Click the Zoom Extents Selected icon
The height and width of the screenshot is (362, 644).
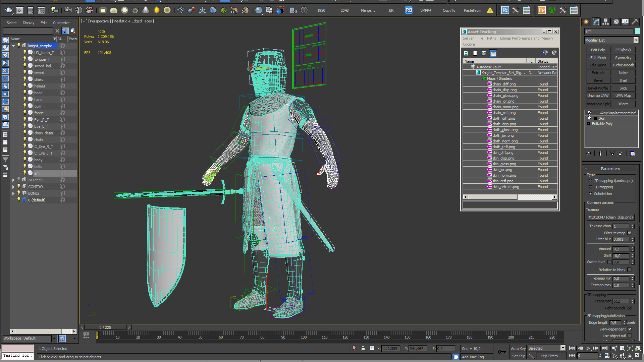point(630,348)
